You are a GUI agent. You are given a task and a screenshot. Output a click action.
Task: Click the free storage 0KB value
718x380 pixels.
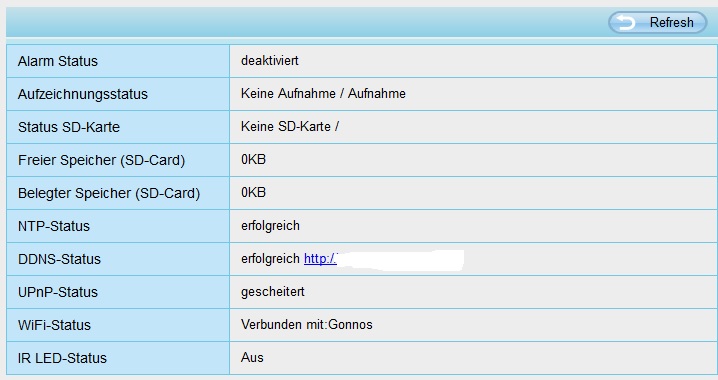[253, 160]
